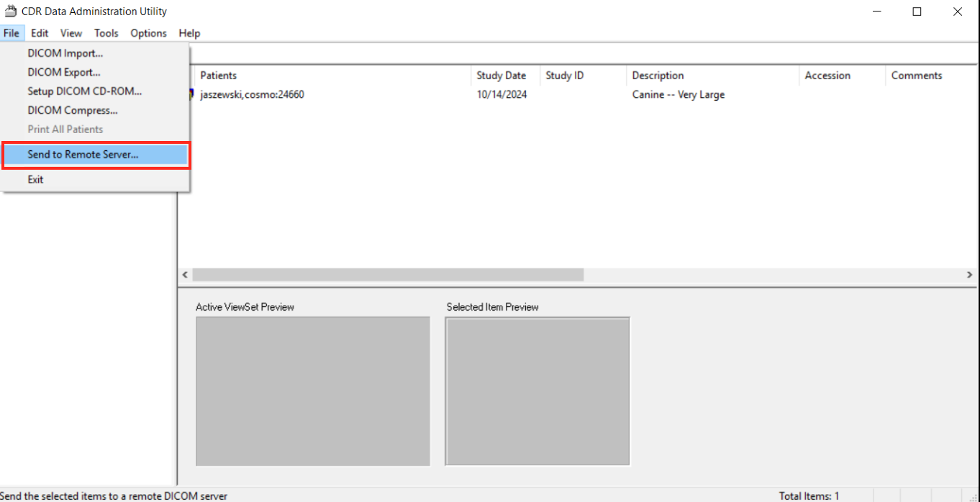Open the Edit menu
Screen dimensions: 980x502
click(40, 33)
